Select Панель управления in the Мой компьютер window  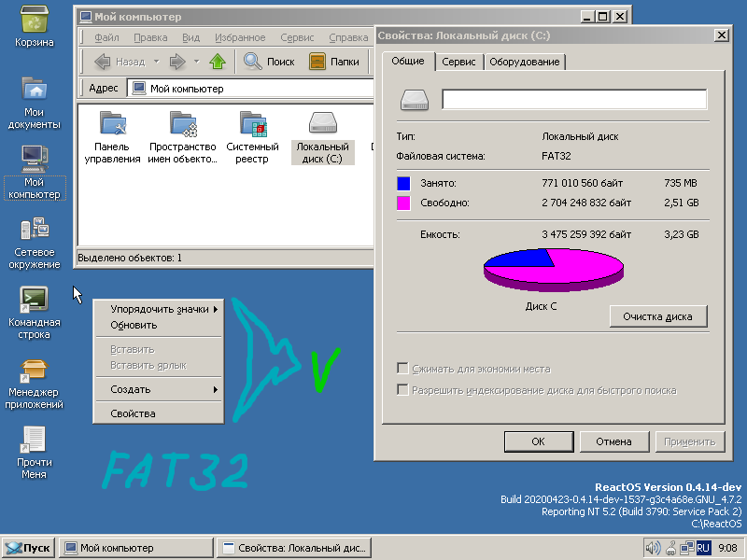pyautogui.click(x=112, y=138)
